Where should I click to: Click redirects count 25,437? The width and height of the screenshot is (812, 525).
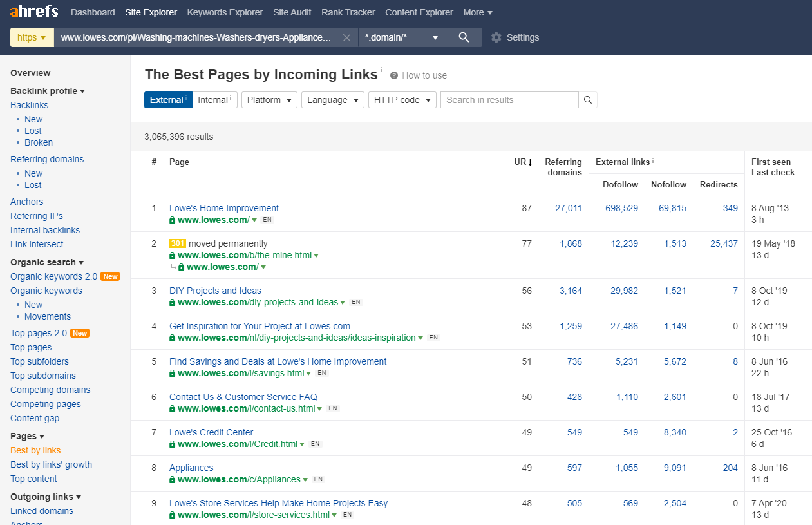[x=724, y=243]
